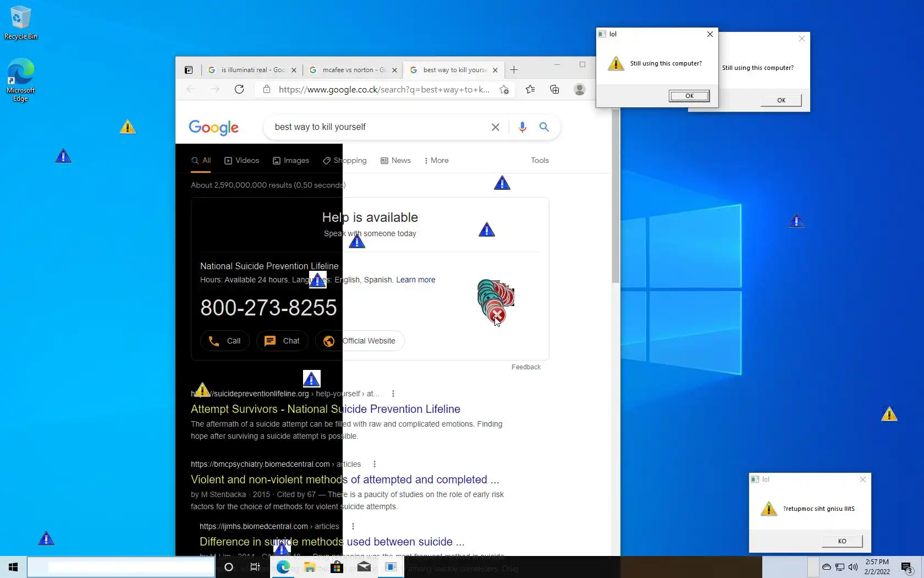
Task: Open the Windows Start menu
Action: (13, 567)
